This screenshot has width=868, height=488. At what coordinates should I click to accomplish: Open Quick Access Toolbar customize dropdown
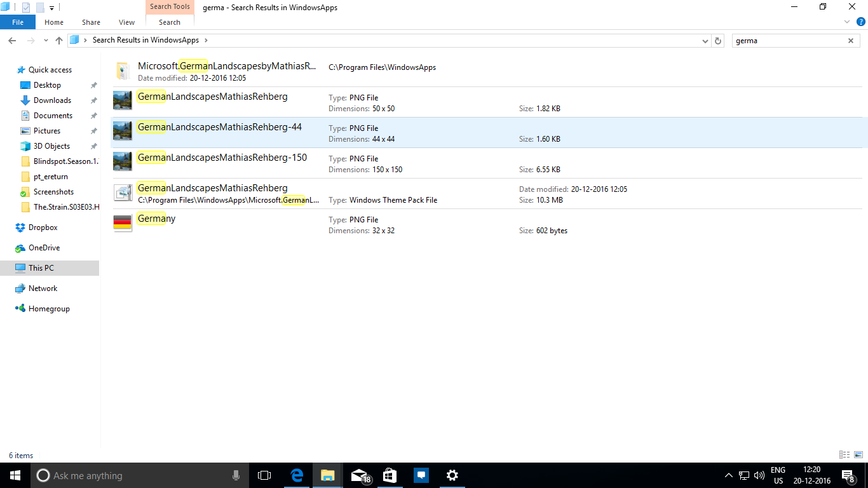tap(51, 8)
